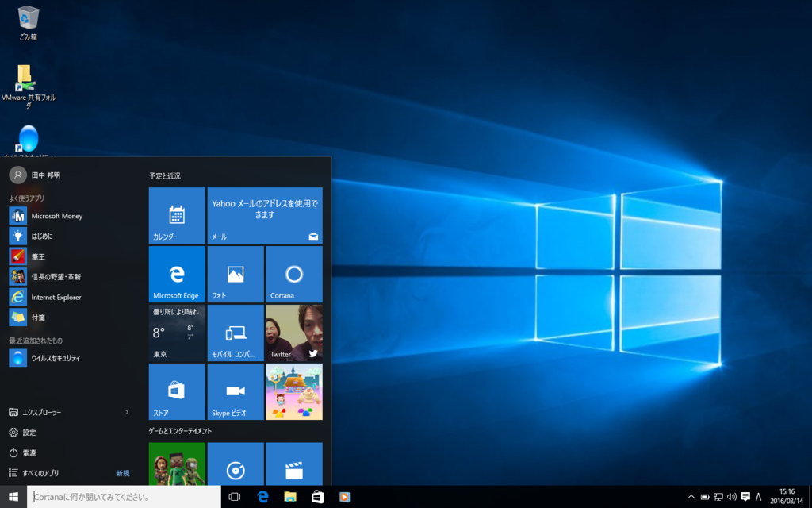Open Edge from the taskbar
812x508 pixels.
tap(263, 497)
